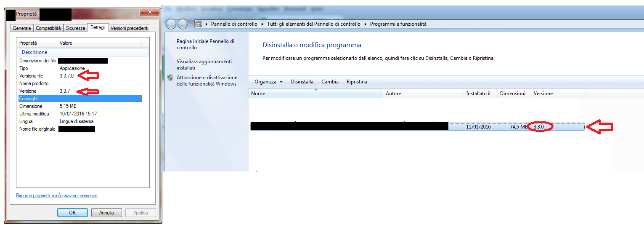Go forward in Control Panel window

[x=183, y=24]
